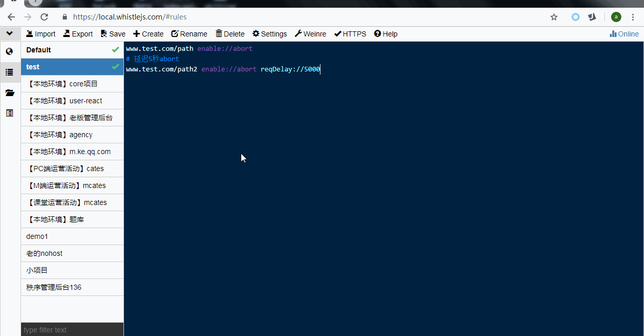Viewport: 644px width, 336px height.
Task: Delete the selected rule group
Action: click(x=230, y=34)
